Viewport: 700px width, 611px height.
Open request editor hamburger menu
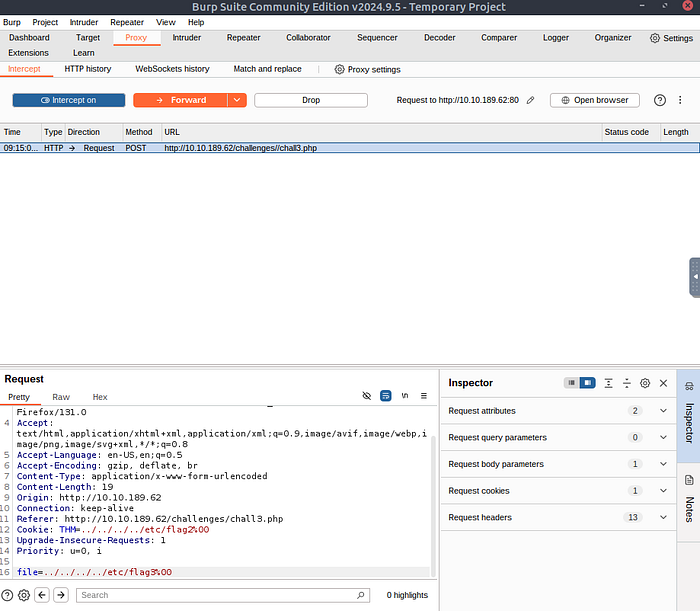[x=424, y=396]
